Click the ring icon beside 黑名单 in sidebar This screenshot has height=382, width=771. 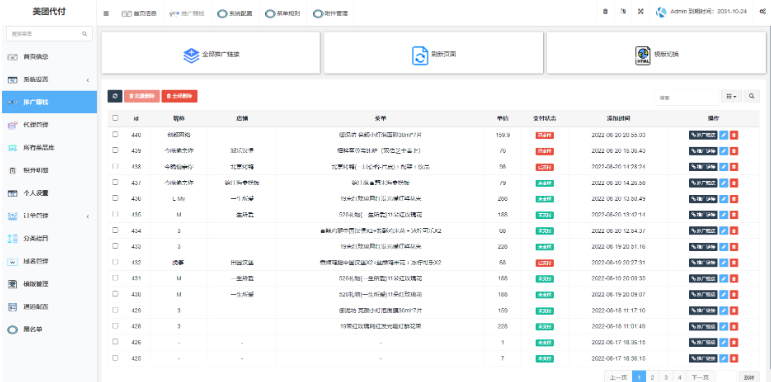(12, 330)
